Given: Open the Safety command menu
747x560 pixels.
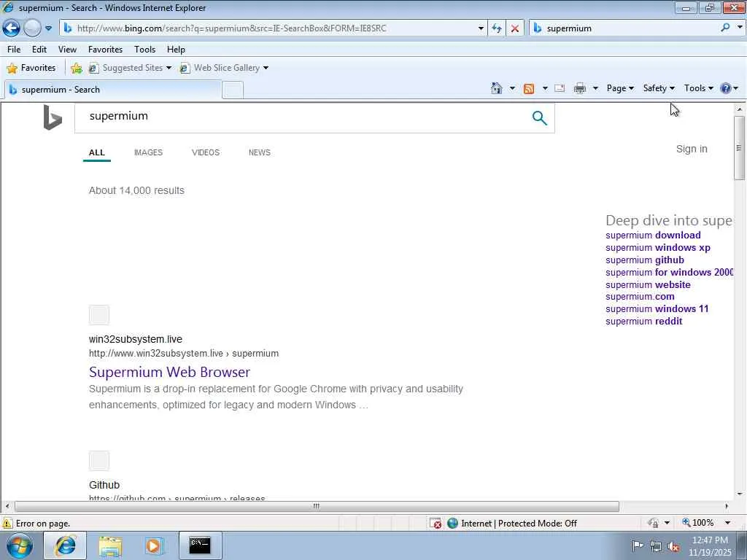Looking at the screenshot, I should (x=659, y=88).
